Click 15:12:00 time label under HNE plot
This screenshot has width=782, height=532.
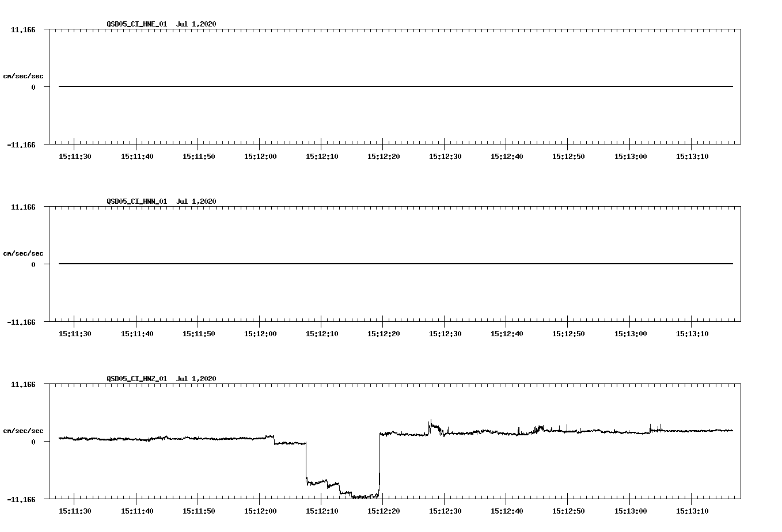[260, 157]
